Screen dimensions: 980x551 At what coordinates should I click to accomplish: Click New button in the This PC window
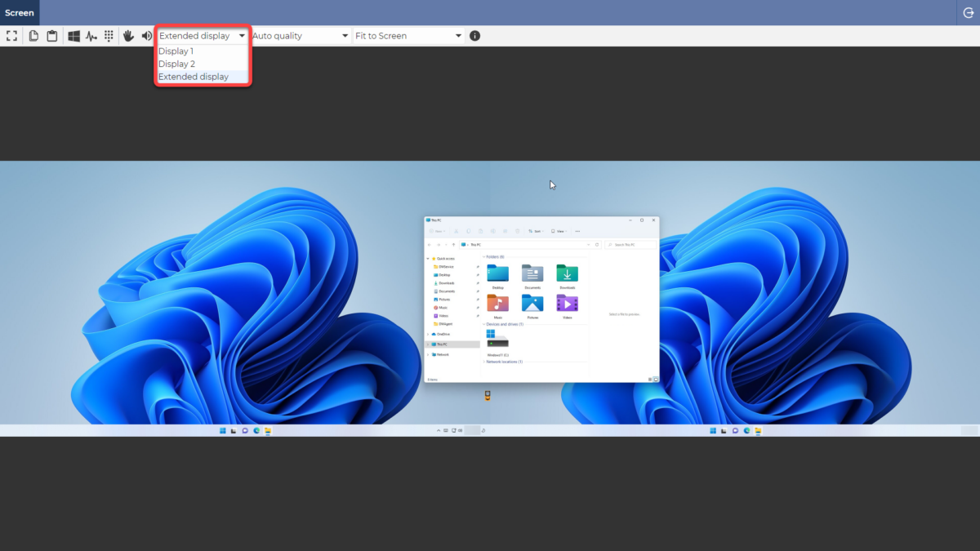(437, 231)
